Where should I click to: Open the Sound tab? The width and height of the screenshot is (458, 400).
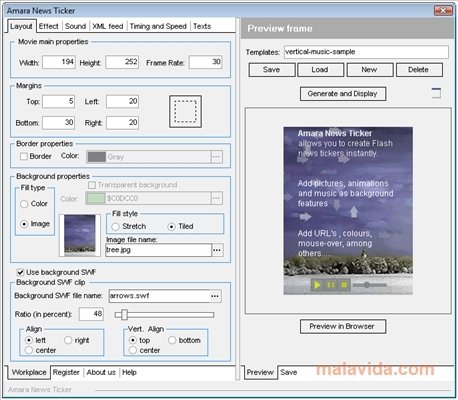coord(75,26)
